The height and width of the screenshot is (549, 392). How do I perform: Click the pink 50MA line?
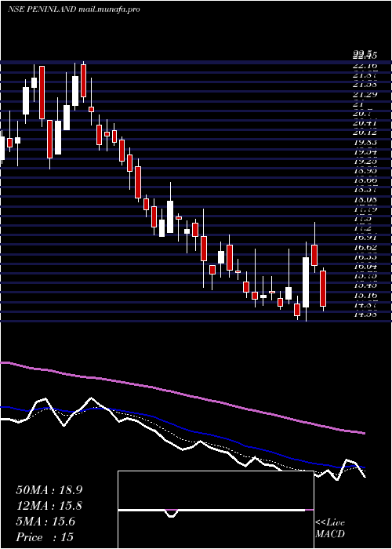pyautogui.click(x=183, y=394)
